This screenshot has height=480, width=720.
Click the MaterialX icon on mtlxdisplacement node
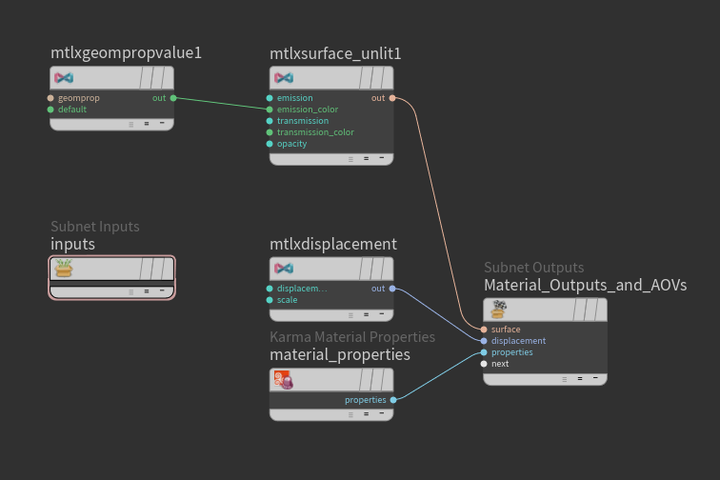pos(284,269)
